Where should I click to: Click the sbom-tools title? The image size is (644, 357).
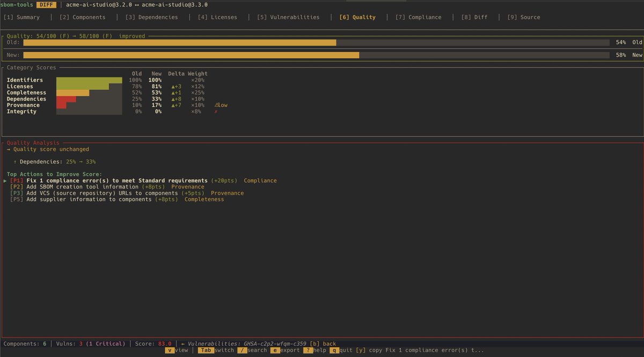click(17, 4)
